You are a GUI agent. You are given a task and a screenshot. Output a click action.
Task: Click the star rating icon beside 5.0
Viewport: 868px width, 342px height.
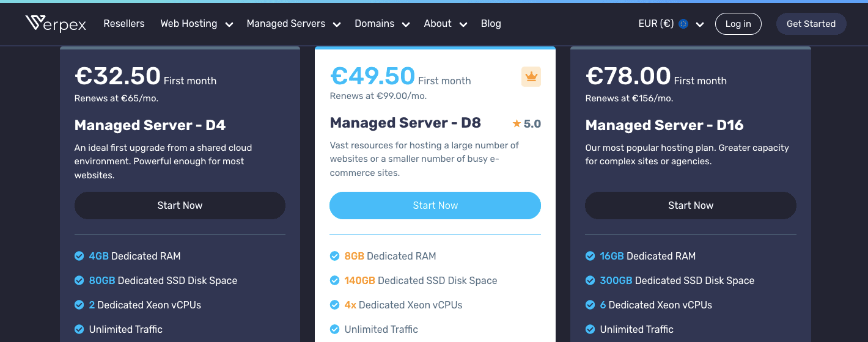tap(517, 124)
